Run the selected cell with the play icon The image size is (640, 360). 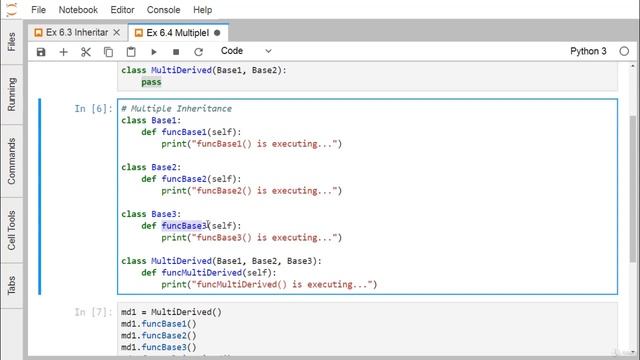tap(153, 52)
